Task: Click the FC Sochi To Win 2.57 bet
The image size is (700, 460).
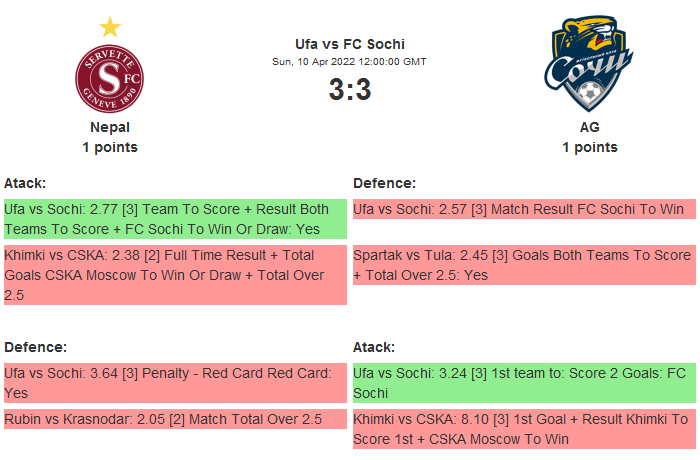Action: pos(524,209)
